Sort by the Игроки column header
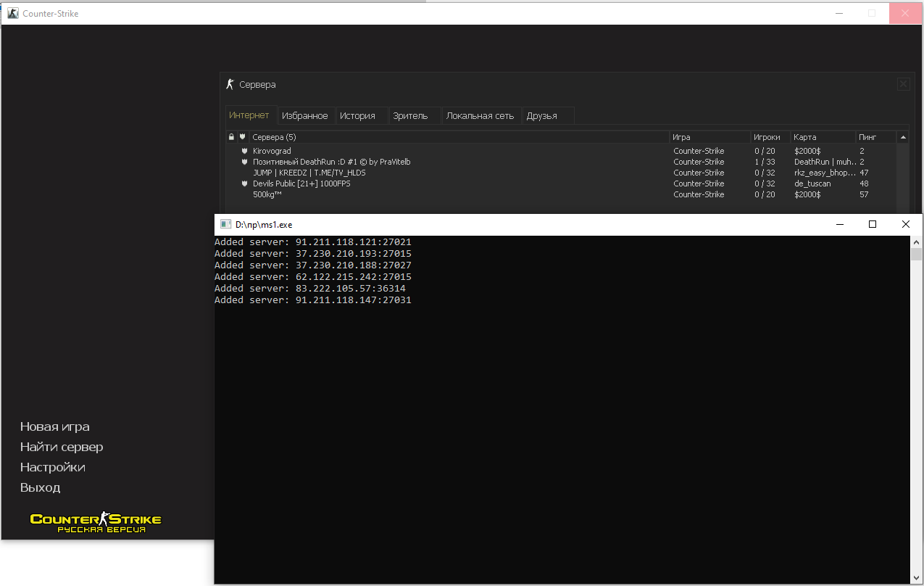 [770, 137]
